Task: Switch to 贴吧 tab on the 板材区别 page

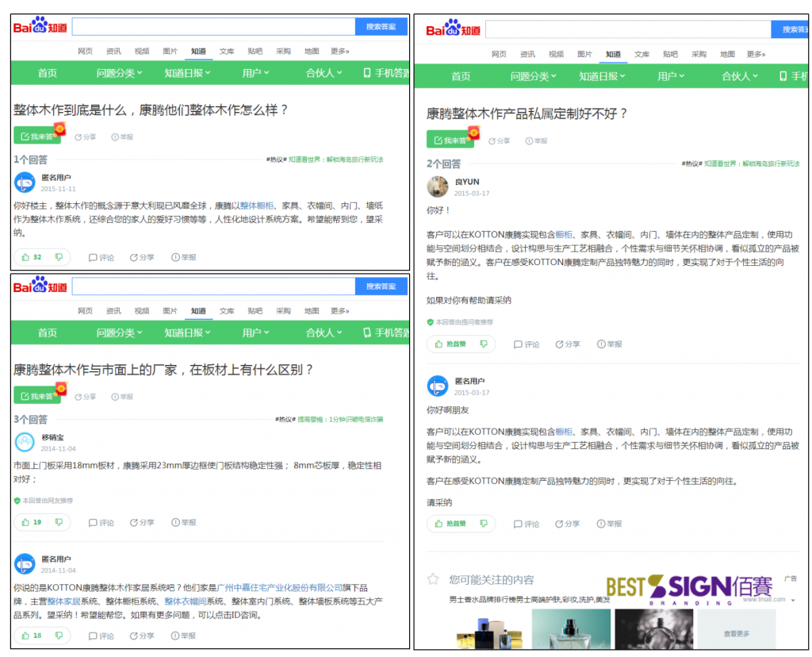Action: click(x=255, y=311)
